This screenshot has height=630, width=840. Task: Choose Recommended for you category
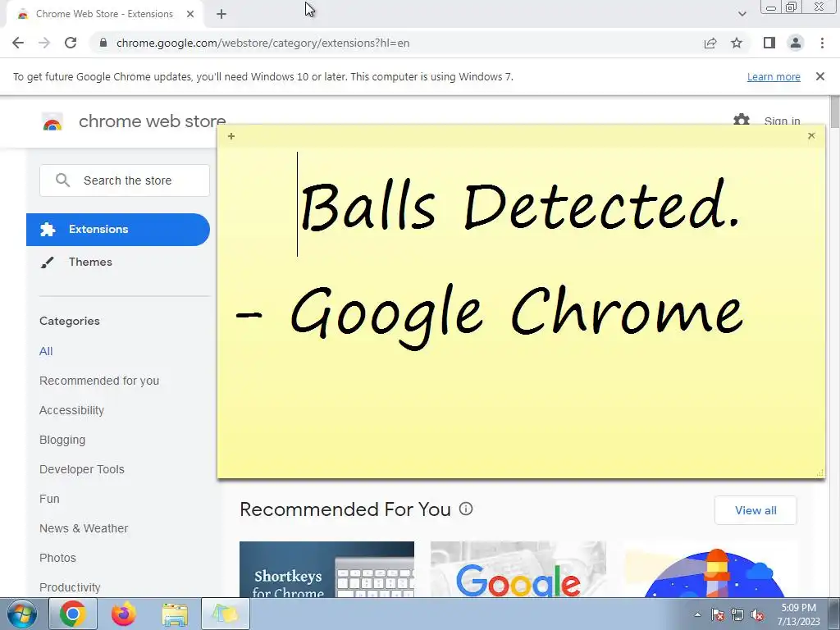99,381
